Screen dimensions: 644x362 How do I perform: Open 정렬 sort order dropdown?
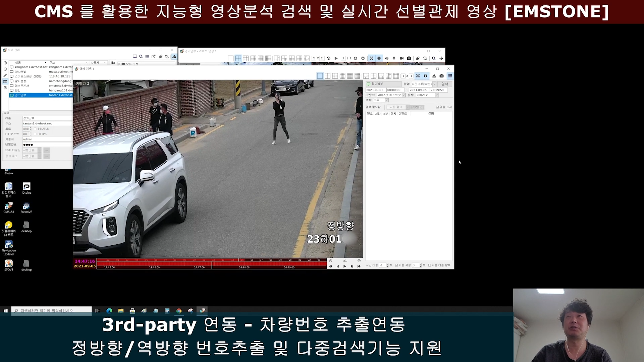(434, 84)
